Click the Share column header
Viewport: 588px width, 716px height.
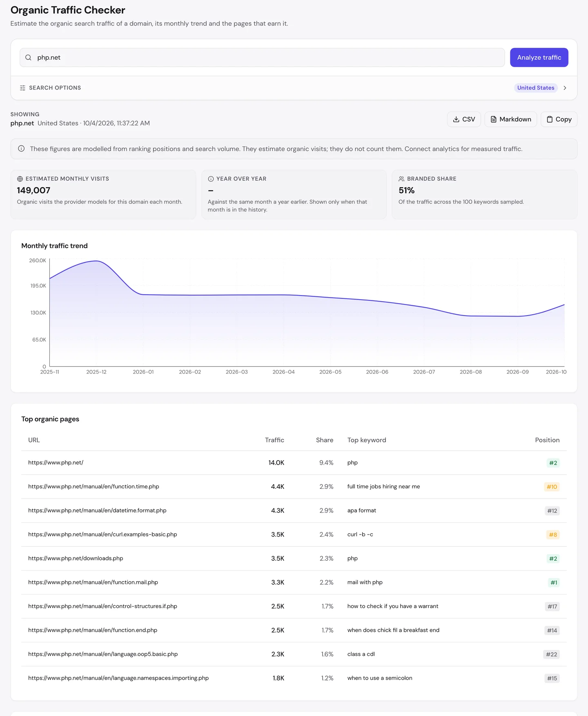325,440
